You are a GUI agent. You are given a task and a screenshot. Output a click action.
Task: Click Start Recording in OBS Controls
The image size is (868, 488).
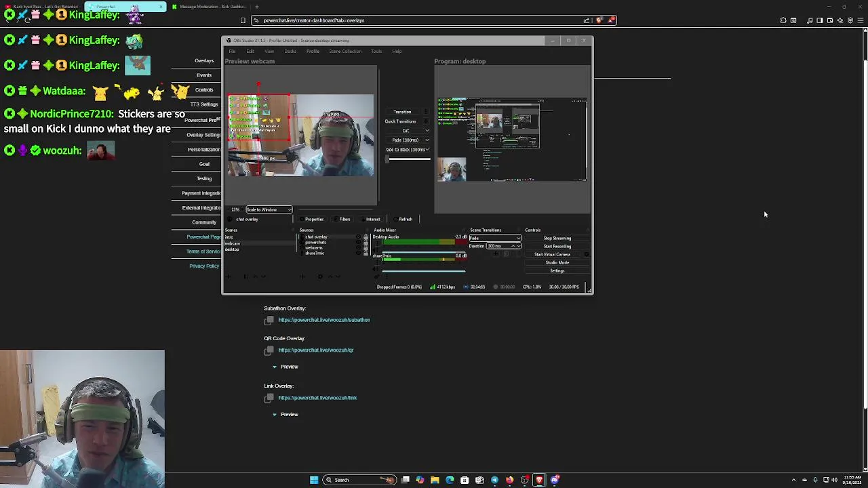[x=557, y=247]
